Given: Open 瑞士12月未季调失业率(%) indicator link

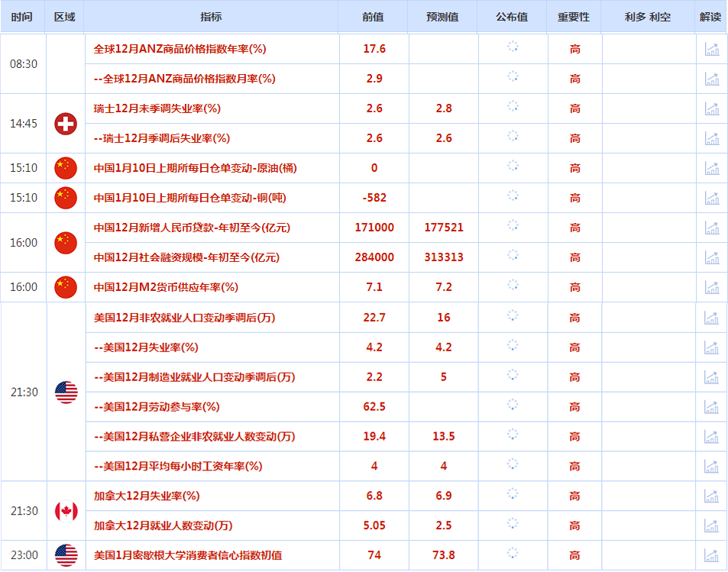Looking at the screenshot, I should (157, 108).
